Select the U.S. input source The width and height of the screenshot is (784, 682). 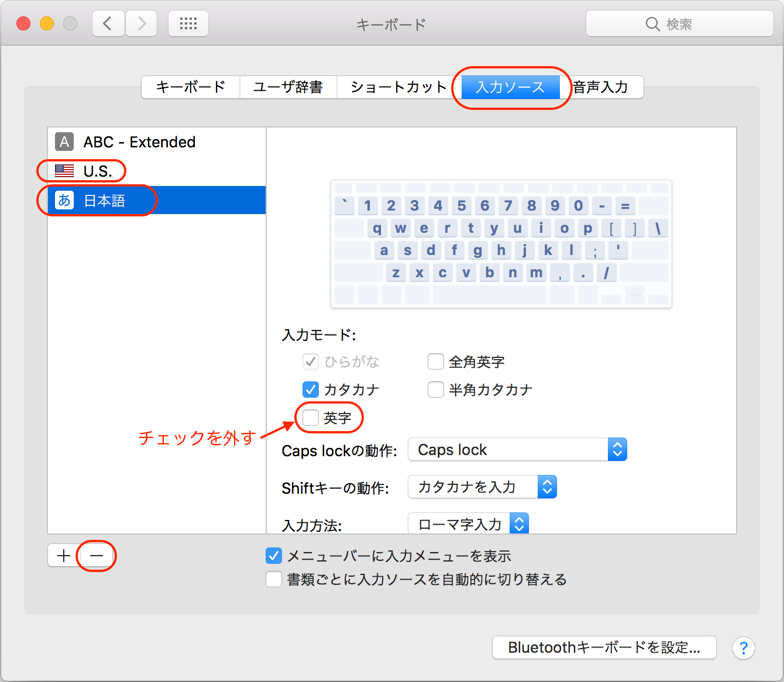pyautogui.click(x=97, y=171)
